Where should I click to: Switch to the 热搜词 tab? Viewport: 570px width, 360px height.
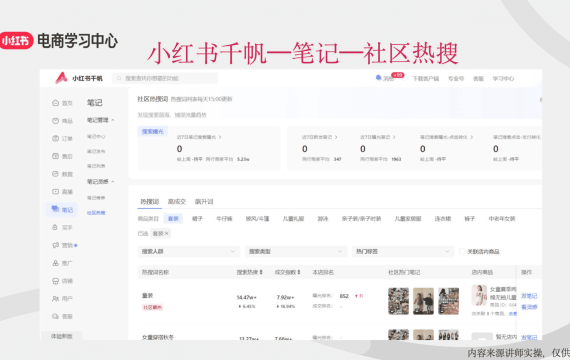click(x=150, y=201)
